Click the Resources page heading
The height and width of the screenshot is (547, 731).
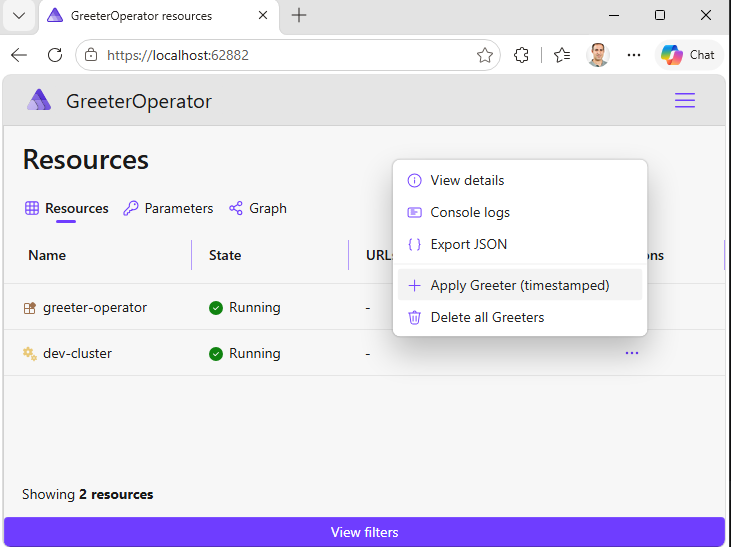coord(86,160)
